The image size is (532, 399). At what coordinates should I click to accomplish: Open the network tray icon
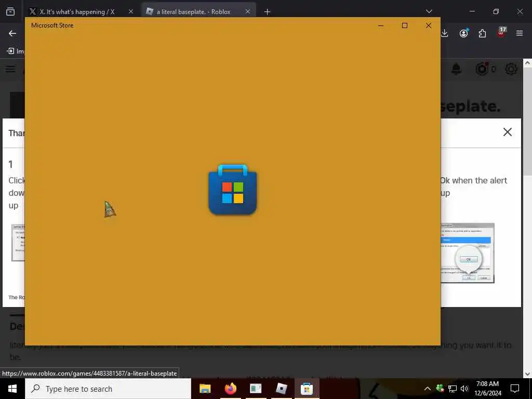pyautogui.click(x=453, y=389)
